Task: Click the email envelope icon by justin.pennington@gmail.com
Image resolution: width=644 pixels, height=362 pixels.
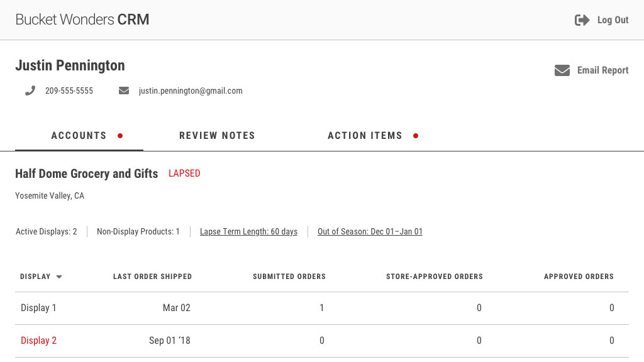Action: coord(124,90)
